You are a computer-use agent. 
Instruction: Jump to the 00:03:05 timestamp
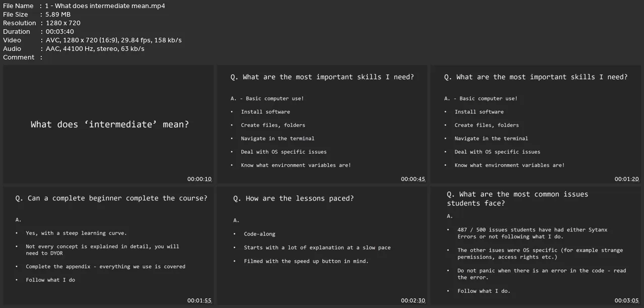click(627, 300)
